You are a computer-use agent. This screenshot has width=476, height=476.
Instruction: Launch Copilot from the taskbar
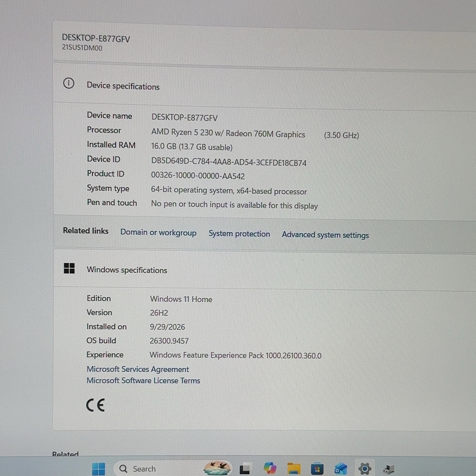(x=270, y=469)
